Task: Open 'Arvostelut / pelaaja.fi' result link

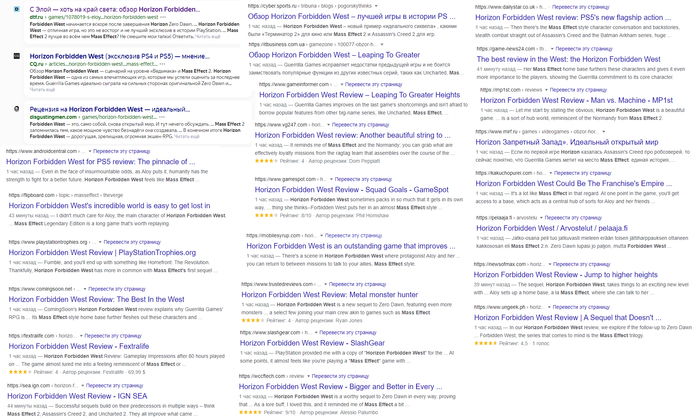Action: tap(552, 229)
